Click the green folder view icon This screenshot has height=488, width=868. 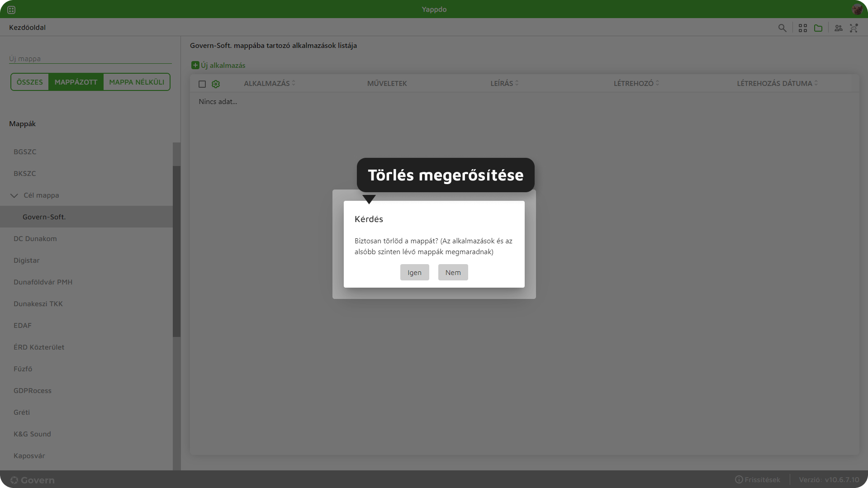click(x=818, y=28)
